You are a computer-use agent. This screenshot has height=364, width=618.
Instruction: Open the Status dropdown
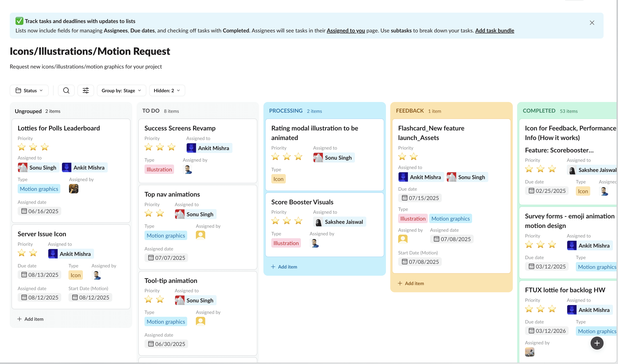29,90
